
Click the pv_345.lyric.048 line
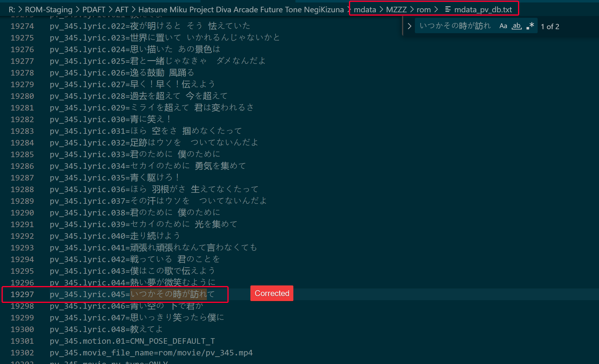tap(106, 329)
